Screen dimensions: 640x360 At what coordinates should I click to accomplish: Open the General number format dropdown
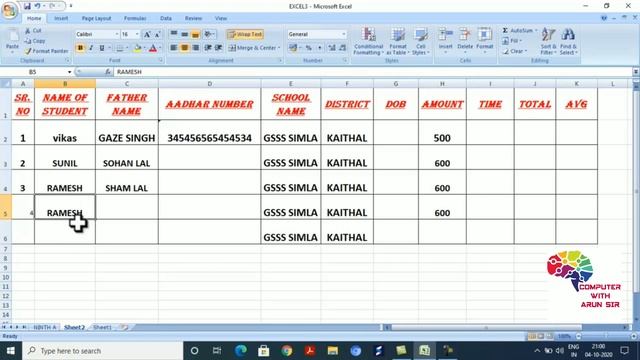click(344, 34)
